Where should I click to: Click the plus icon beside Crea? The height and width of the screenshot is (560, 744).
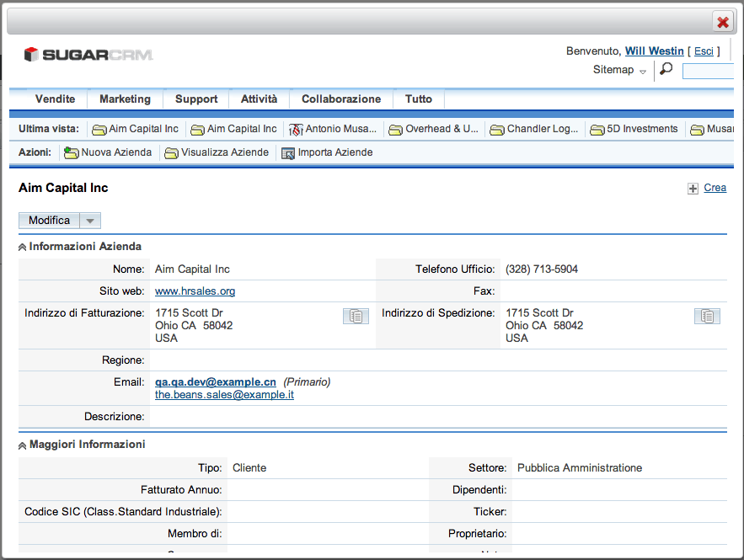(693, 189)
